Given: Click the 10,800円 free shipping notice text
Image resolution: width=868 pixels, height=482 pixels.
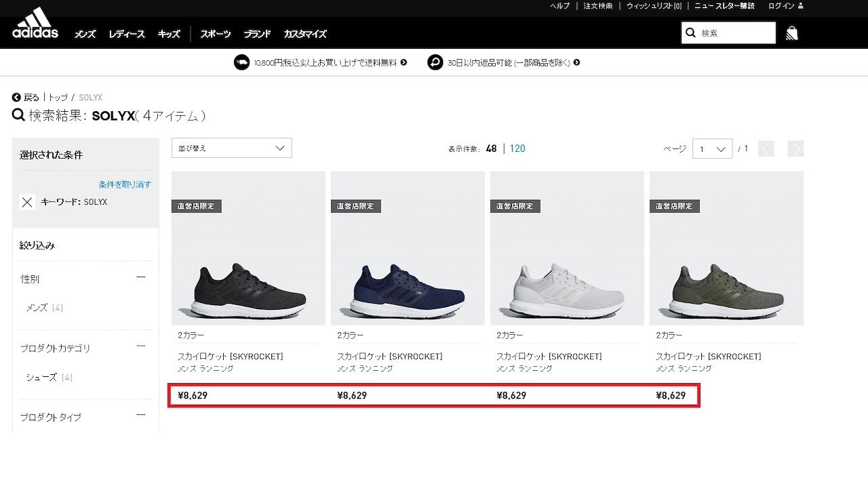Looking at the screenshot, I should coord(325,63).
